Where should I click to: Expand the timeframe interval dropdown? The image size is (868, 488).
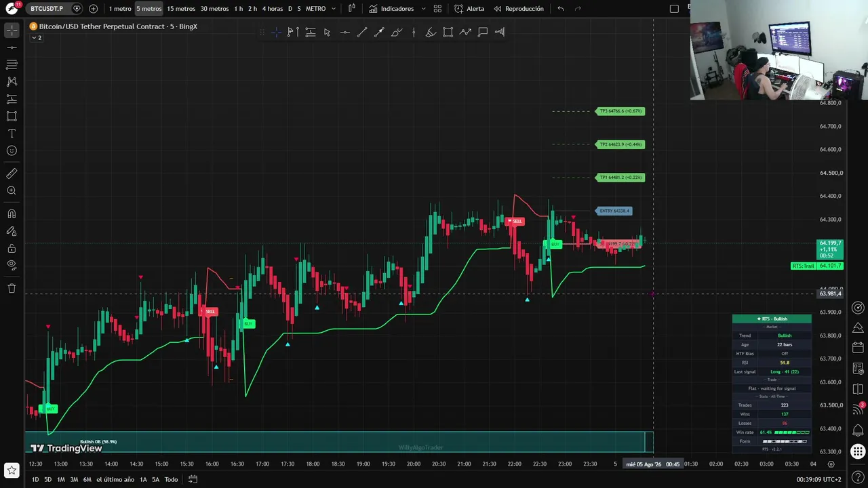click(x=334, y=9)
